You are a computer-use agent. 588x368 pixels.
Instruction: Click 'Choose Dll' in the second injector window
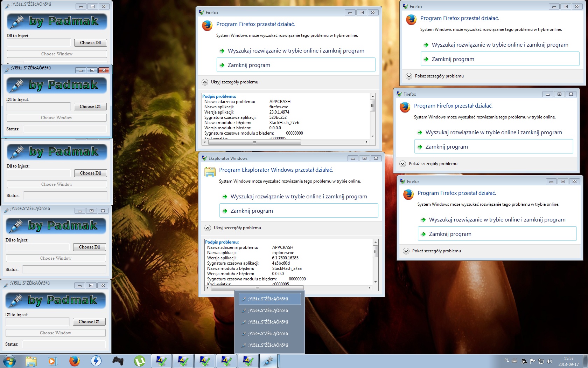tap(90, 107)
